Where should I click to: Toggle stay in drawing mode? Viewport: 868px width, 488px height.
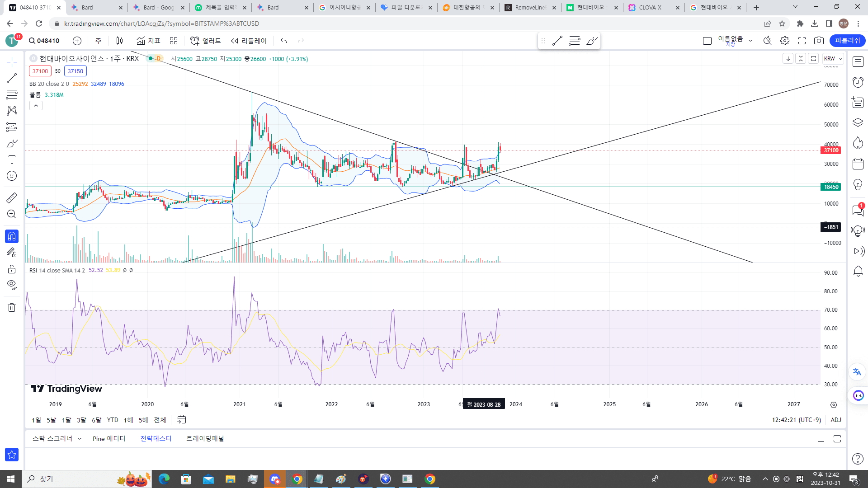point(12,253)
